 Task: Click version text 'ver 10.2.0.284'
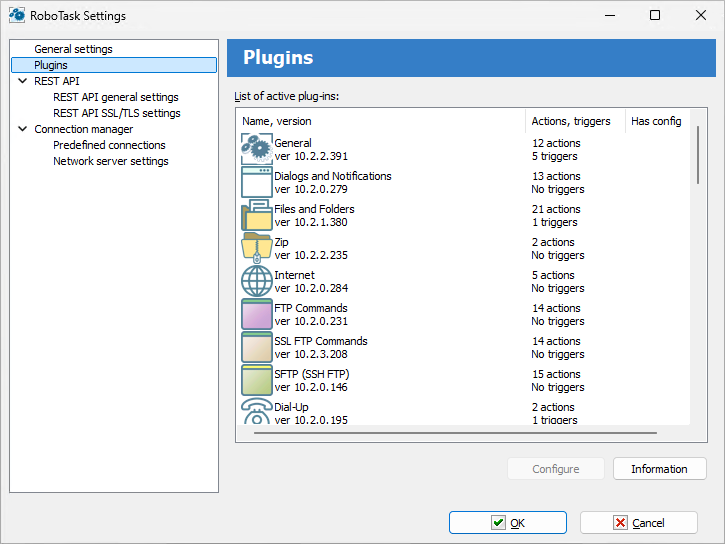tap(311, 288)
